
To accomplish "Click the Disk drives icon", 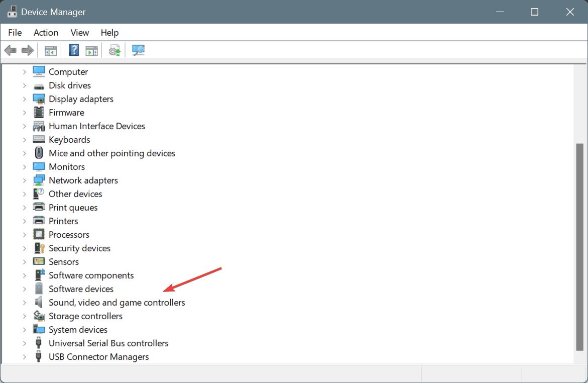I will 39,86.
